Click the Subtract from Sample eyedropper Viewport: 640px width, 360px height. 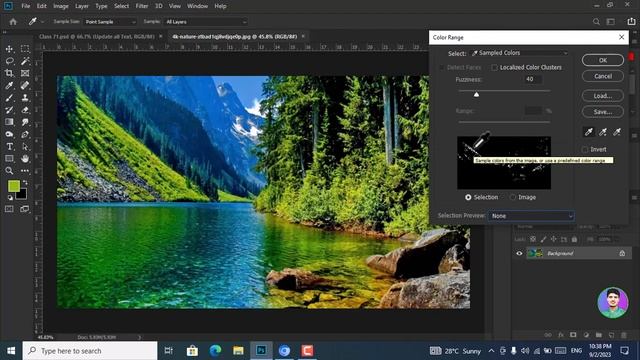tap(617, 132)
